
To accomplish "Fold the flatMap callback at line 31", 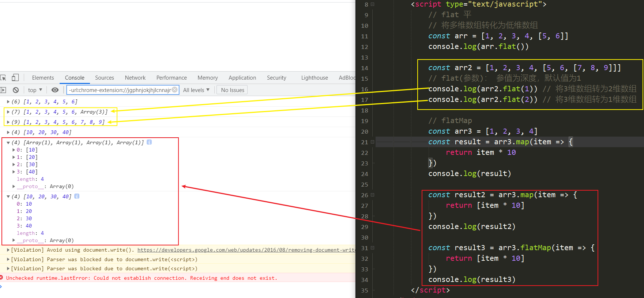I will 373,248.
